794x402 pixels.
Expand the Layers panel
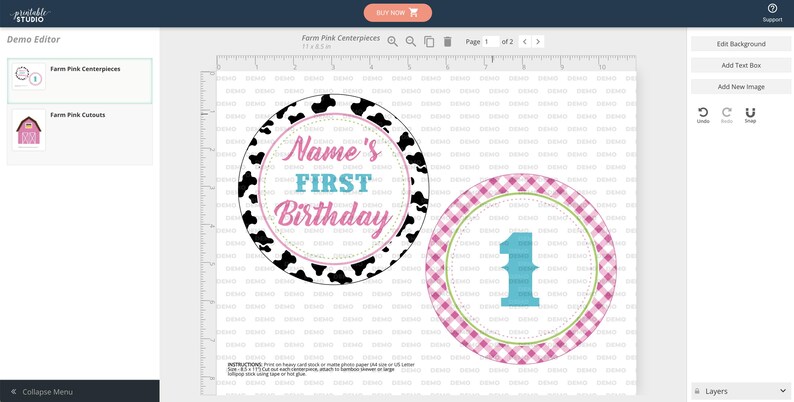783,391
